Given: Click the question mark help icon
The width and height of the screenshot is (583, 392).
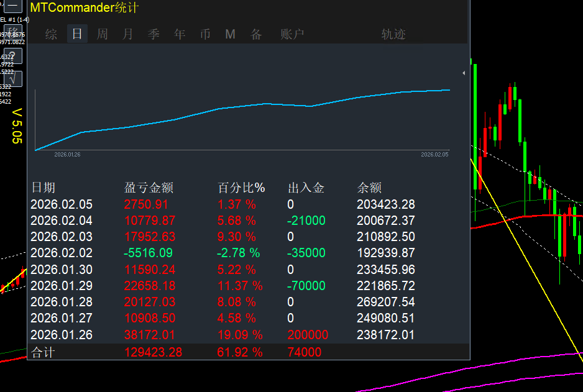Looking at the screenshot, I should click(x=12, y=57).
